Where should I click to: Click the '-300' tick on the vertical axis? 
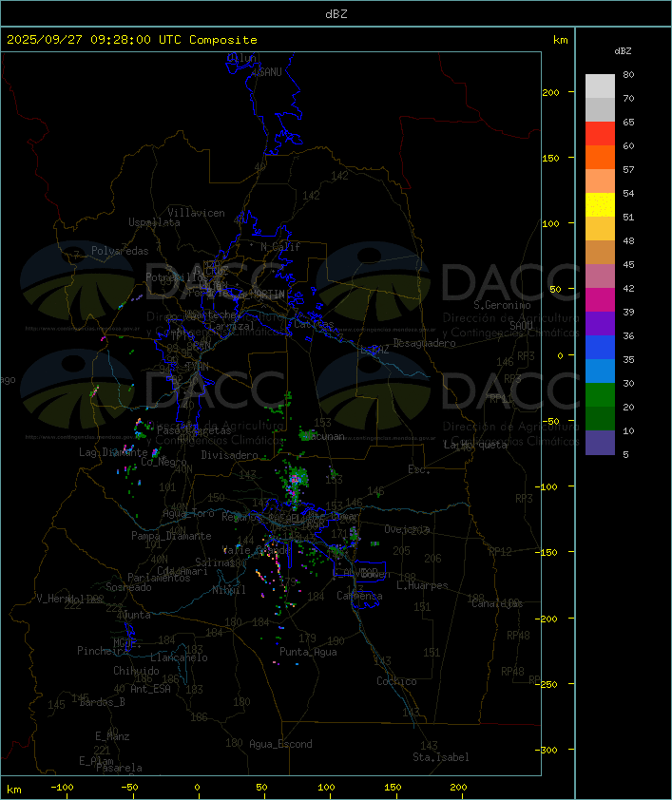(548, 750)
